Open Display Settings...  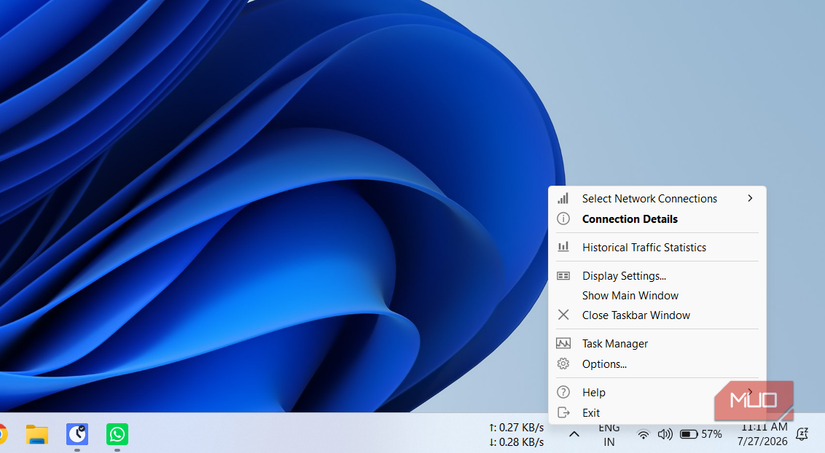pyautogui.click(x=657, y=276)
